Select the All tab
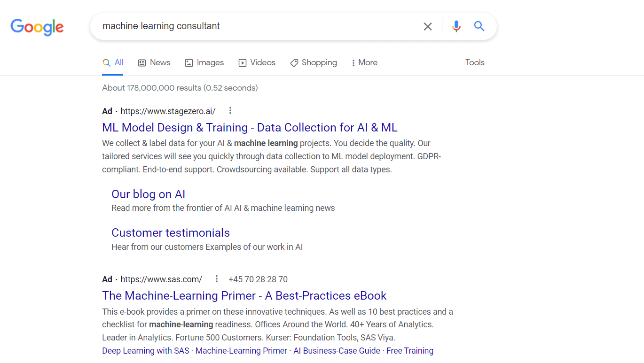This screenshot has width=644, height=363. [113, 63]
